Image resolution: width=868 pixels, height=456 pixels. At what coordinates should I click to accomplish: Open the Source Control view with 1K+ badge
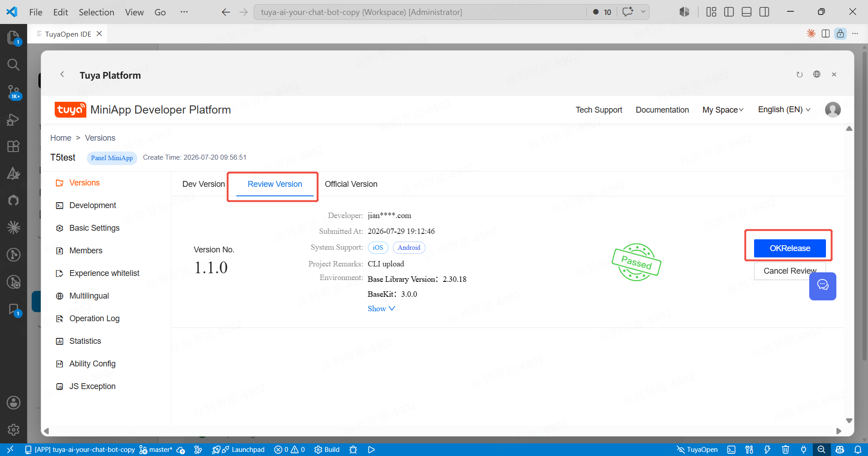coord(14,92)
